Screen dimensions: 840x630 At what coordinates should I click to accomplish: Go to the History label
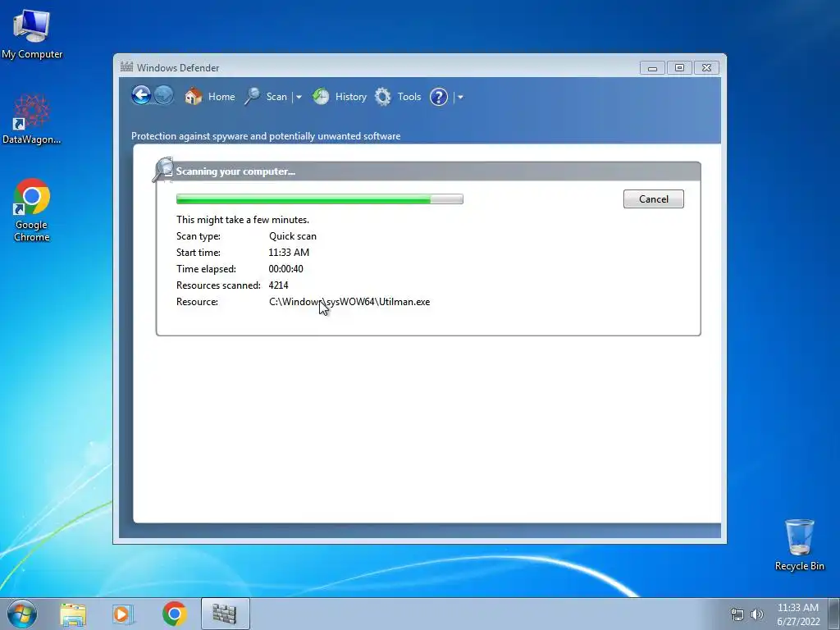(351, 97)
